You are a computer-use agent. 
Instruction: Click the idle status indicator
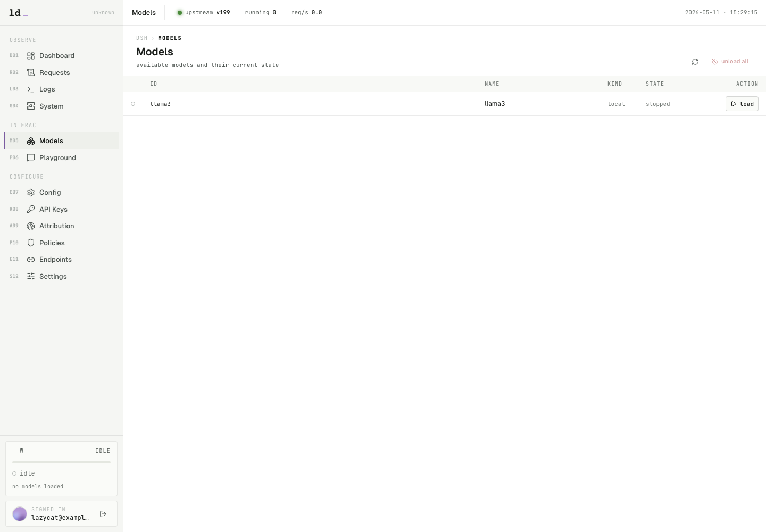point(23,473)
